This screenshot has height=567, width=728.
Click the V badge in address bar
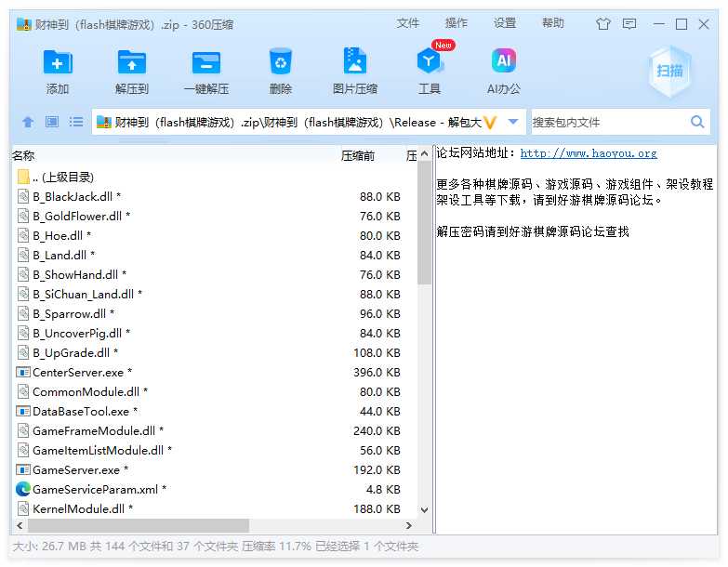490,123
